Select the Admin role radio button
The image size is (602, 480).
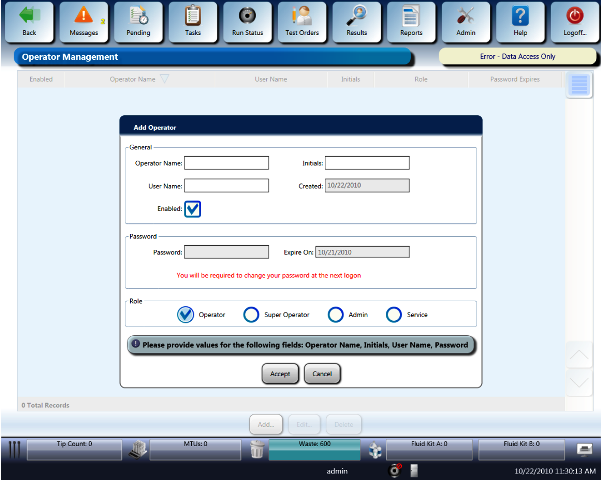pyautogui.click(x=336, y=314)
